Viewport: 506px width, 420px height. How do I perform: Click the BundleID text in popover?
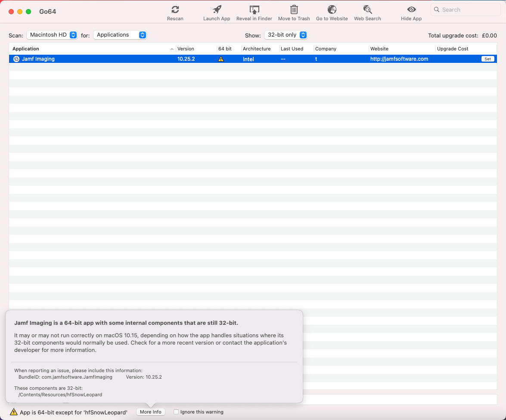[x=65, y=377]
